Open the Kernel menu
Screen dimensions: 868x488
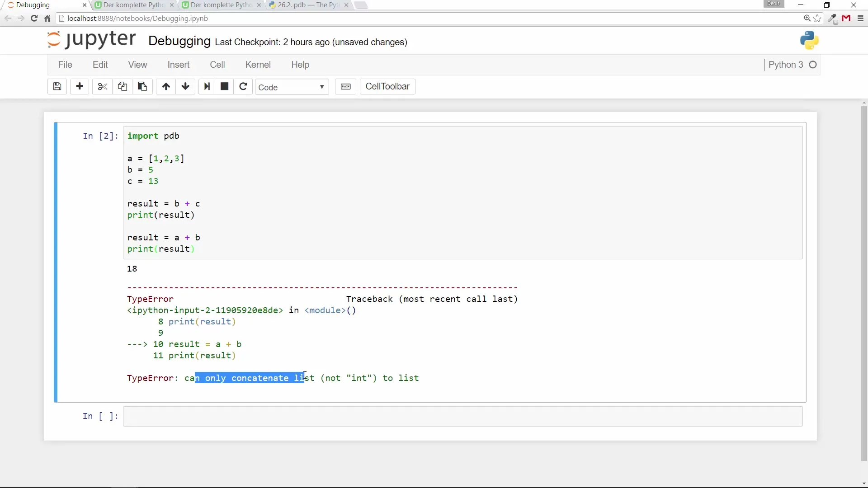coord(258,65)
